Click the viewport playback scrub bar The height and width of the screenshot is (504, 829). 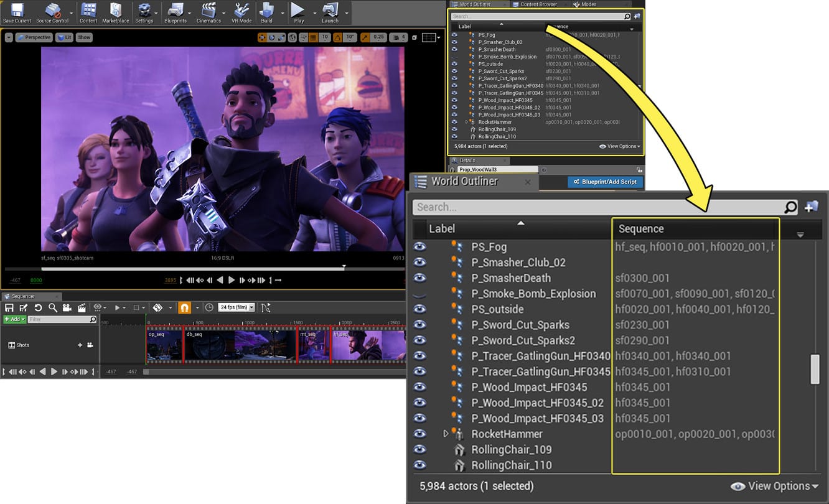click(187, 269)
